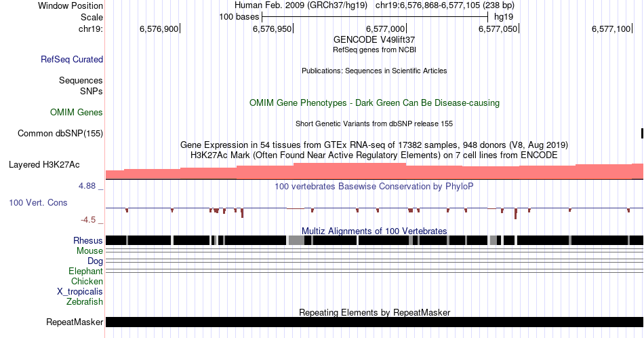Click the black RepeatMasker repeat element bar
This screenshot has height=338, width=644.
[x=374, y=322]
